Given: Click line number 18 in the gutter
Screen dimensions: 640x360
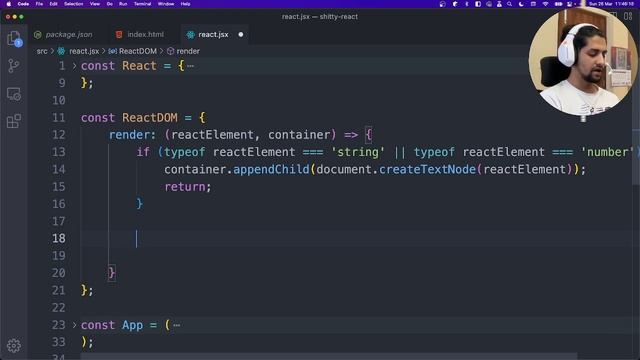Looking at the screenshot, I should pos(59,238).
